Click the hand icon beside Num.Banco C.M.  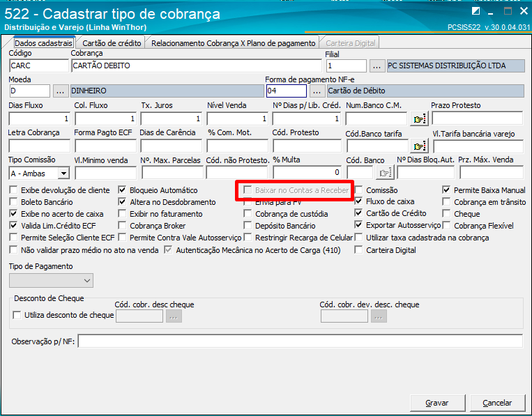click(419, 119)
